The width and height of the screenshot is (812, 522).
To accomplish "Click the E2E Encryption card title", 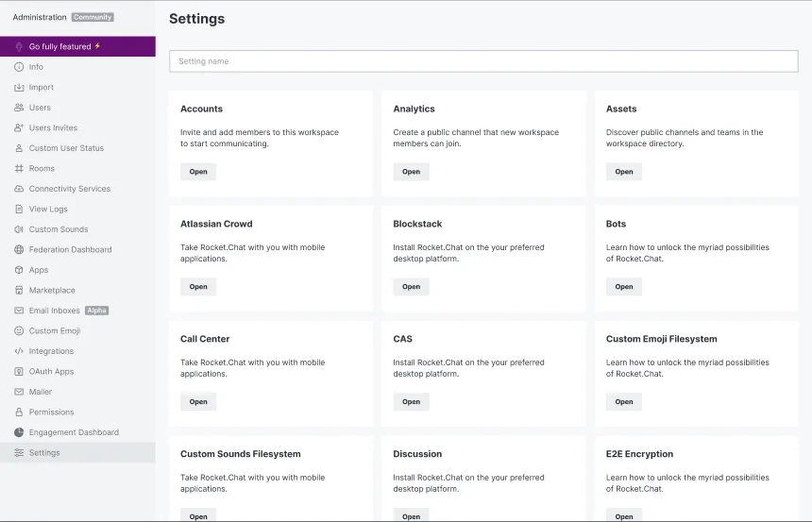I will [x=639, y=454].
